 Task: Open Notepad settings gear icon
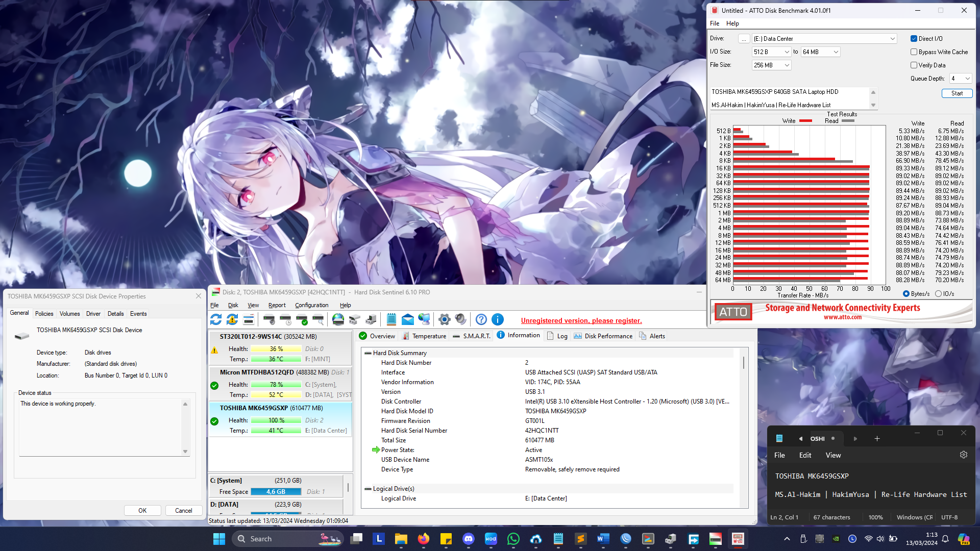(964, 455)
